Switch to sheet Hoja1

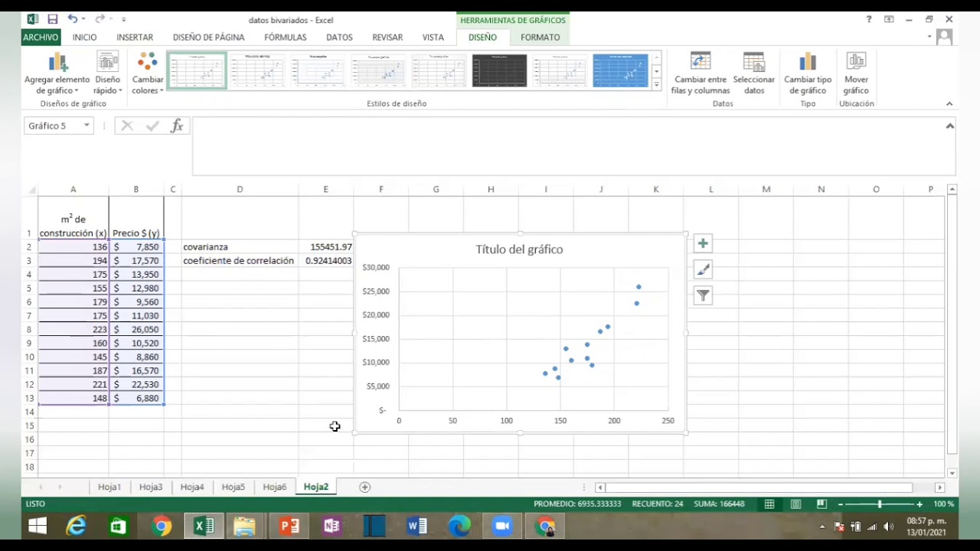[109, 487]
